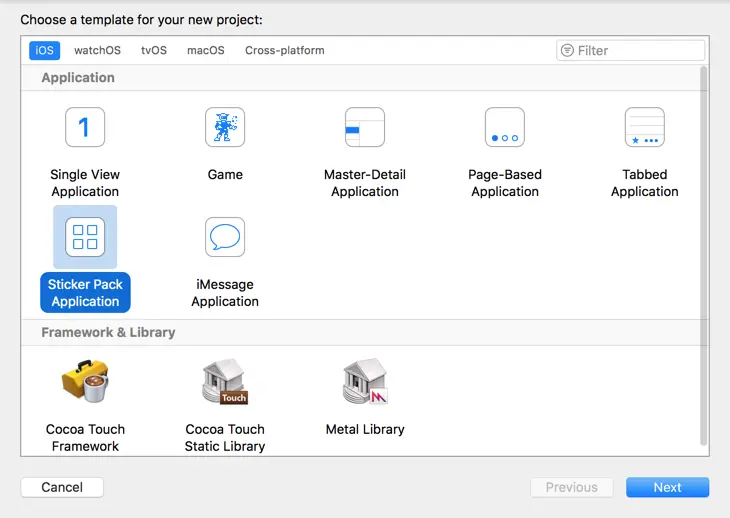
Task: Select the iMessage Application icon
Action: pyautogui.click(x=225, y=237)
